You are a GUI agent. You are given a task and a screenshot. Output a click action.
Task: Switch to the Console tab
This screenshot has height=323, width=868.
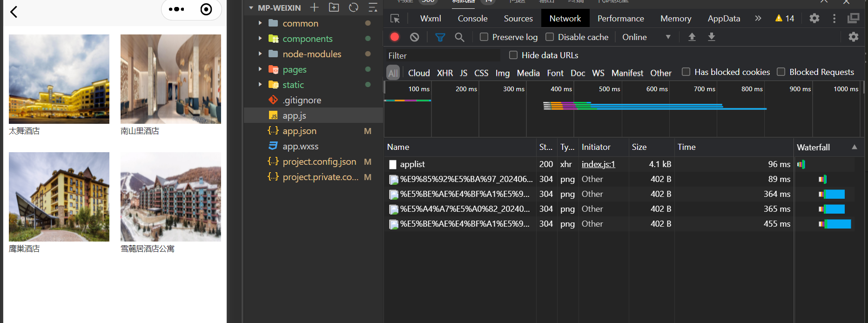pyautogui.click(x=472, y=19)
